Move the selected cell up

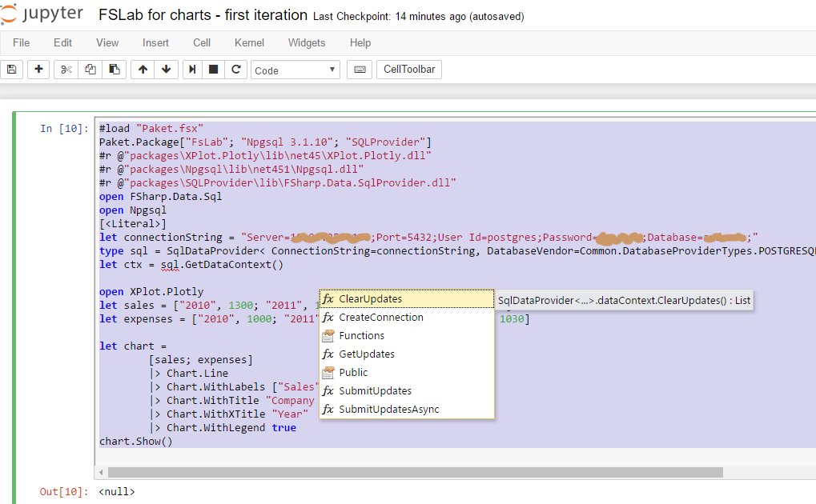[142, 70]
